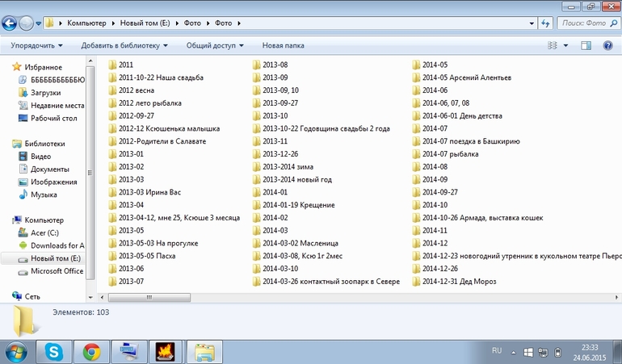The width and height of the screenshot is (622, 364).
Task: Click the change view icon in toolbar
Action: coord(552,46)
